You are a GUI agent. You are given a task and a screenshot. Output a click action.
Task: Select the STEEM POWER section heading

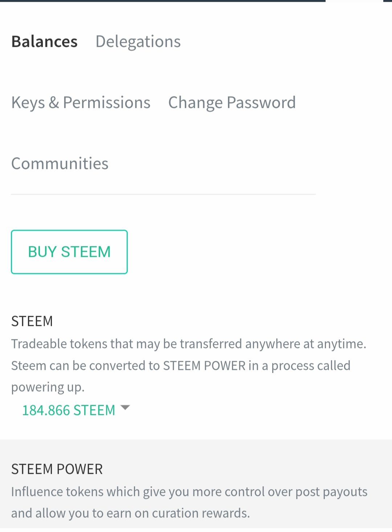[x=57, y=469]
